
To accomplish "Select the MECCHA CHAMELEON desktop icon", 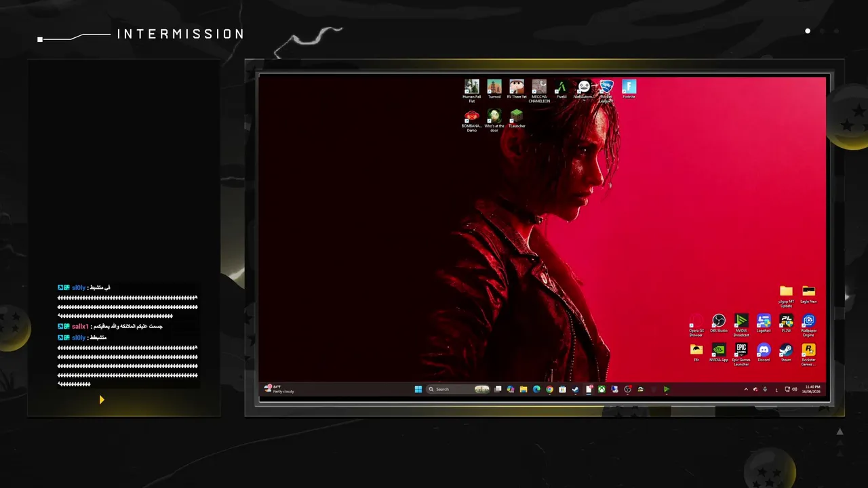I will pyautogui.click(x=539, y=90).
